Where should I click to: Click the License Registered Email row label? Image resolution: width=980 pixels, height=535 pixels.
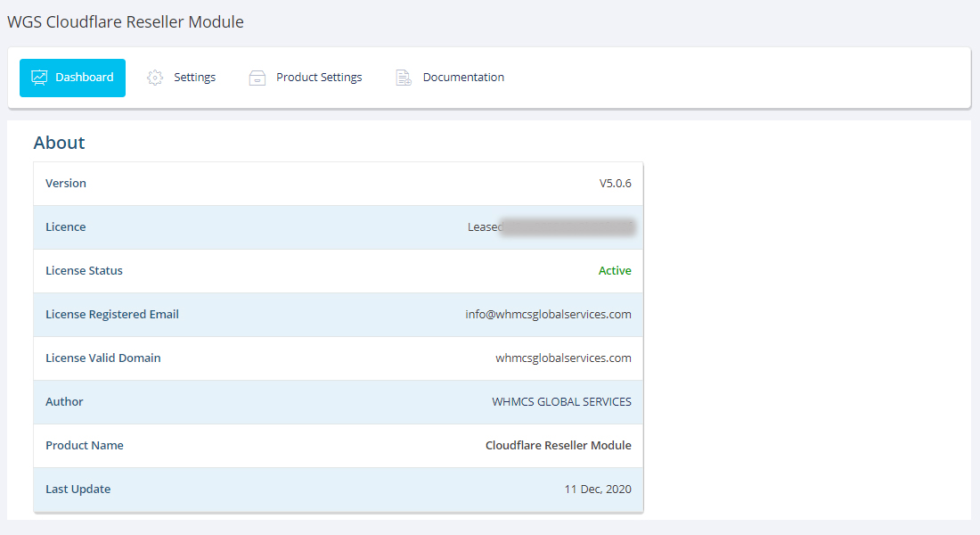point(112,315)
